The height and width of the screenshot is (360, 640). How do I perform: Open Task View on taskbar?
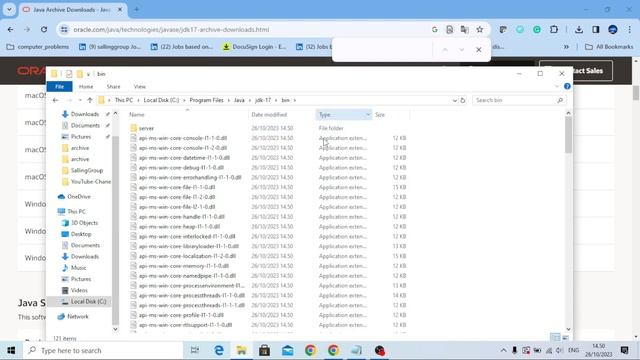pos(195,350)
